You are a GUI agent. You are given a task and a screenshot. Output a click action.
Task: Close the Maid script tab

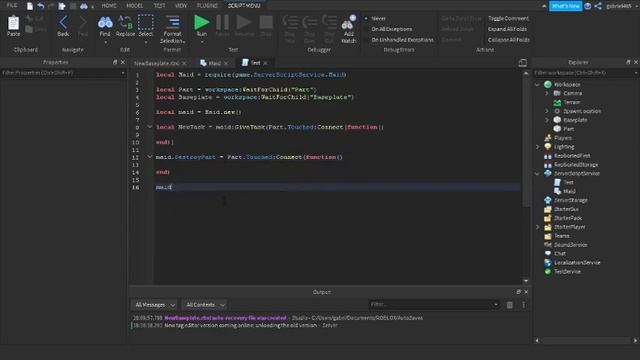(x=226, y=63)
